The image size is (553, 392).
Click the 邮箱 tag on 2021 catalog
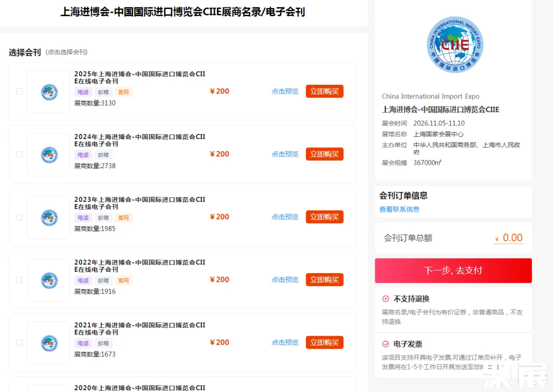coord(103,343)
